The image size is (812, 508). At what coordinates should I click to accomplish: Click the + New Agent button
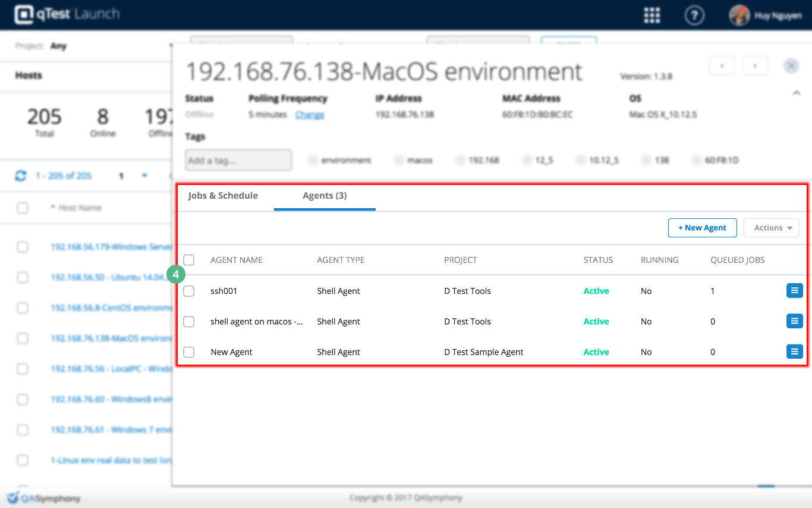[702, 228]
